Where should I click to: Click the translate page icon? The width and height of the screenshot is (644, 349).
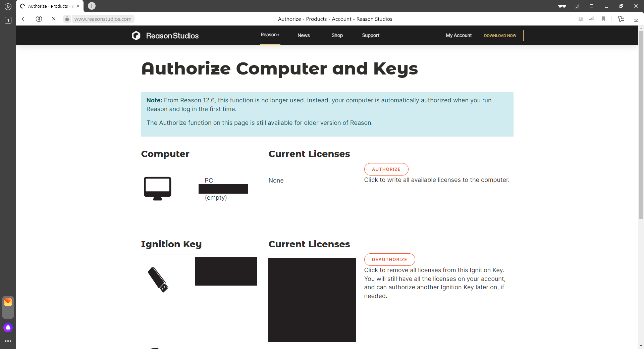pos(591,19)
